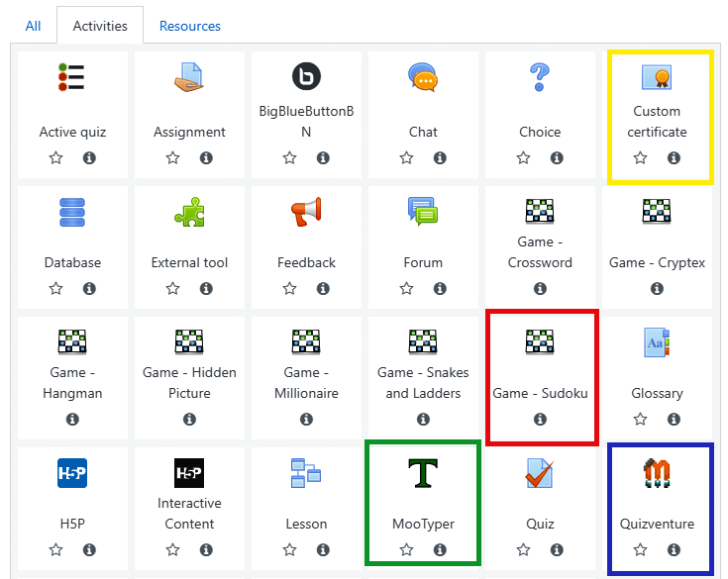The height and width of the screenshot is (579, 728).
Task: Star the Lesson activity
Action: [x=289, y=549]
